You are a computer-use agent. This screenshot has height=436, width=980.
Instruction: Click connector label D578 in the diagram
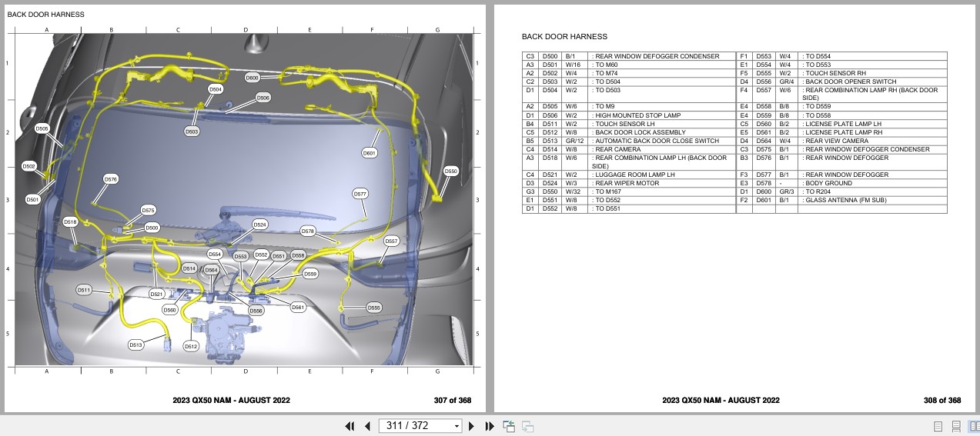click(308, 231)
